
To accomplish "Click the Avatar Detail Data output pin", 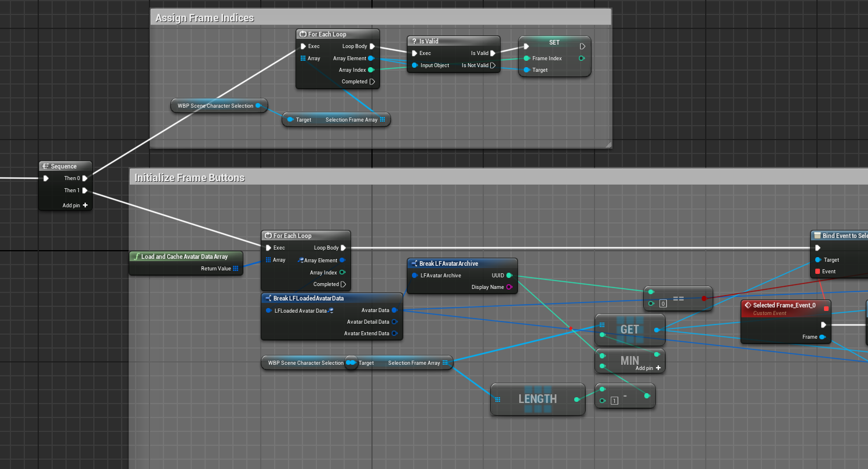I will (394, 322).
